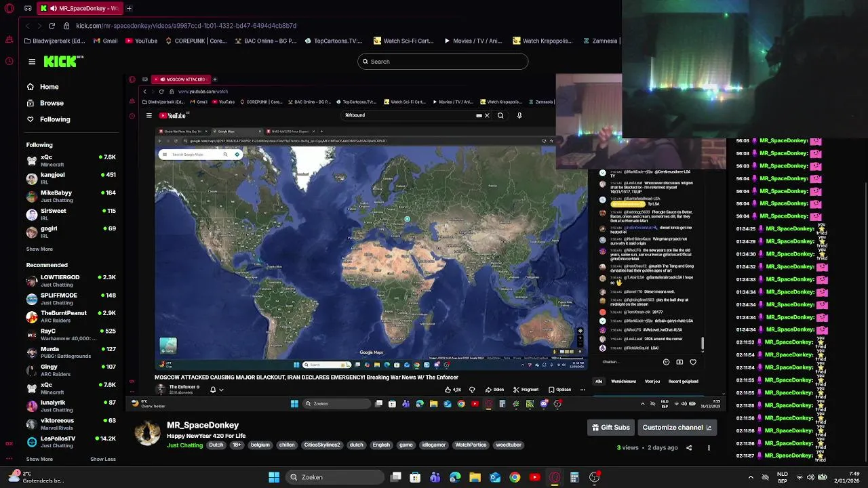Open File Explorer from taskbar
868x488 pixels.
pos(475,477)
